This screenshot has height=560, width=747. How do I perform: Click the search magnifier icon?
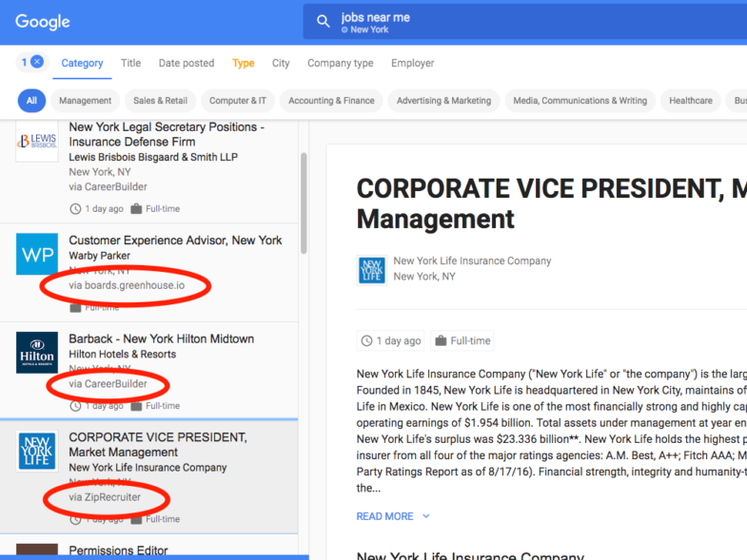point(323,22)
